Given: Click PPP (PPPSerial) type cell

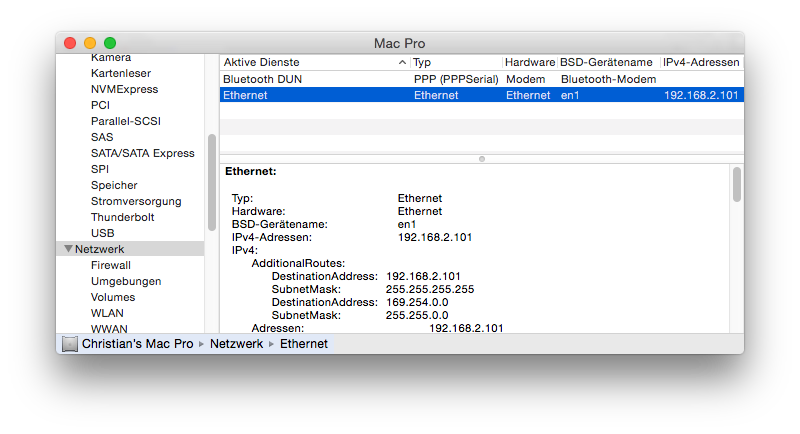Looking at the screenshot, I should click(x=456, y=79).
